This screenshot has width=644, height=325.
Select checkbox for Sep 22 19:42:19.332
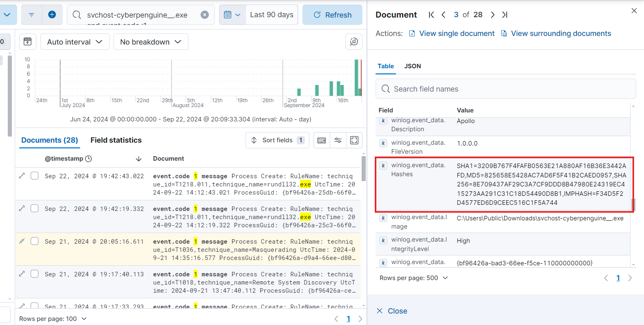(35, 208)
